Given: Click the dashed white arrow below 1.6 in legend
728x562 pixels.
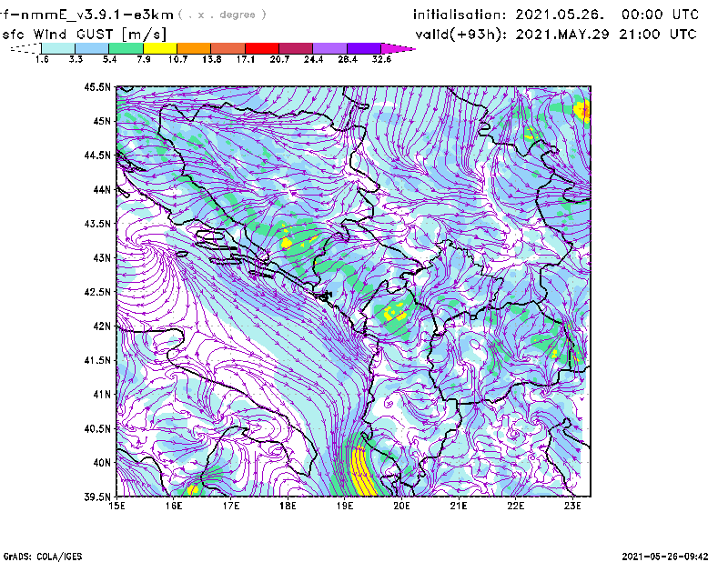Looking at the screenshot, I should tap(25, 48).
